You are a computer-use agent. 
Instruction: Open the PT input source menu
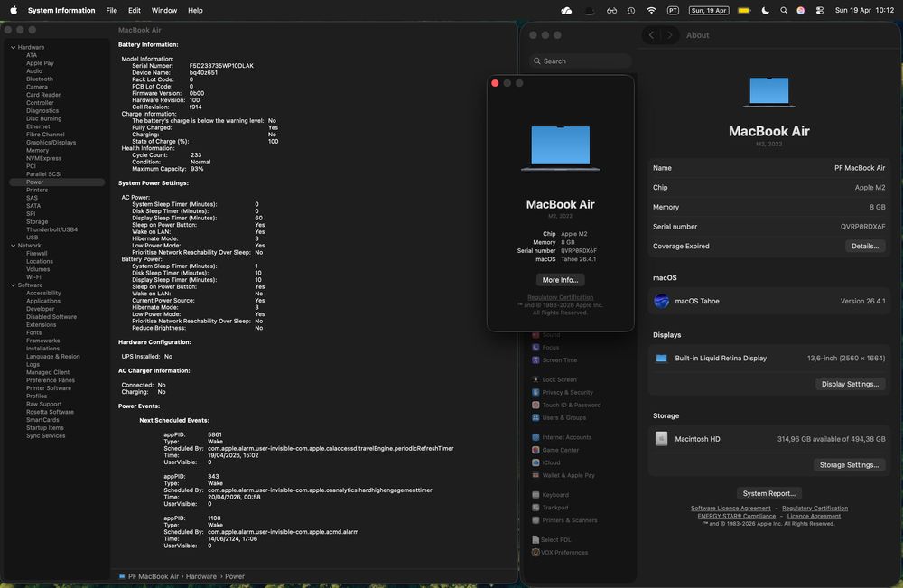coord(673,10)
